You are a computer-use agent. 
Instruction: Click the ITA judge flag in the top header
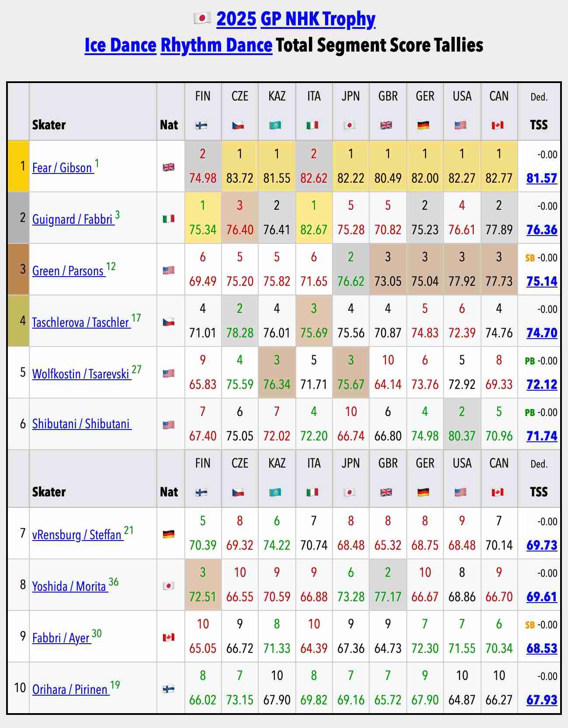tap(312, 125)
